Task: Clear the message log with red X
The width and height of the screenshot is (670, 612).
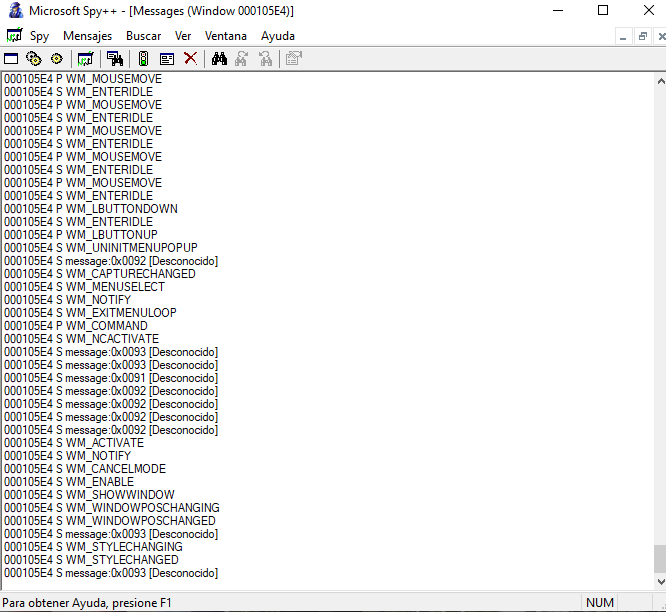Action: click(x=191, y=59)
